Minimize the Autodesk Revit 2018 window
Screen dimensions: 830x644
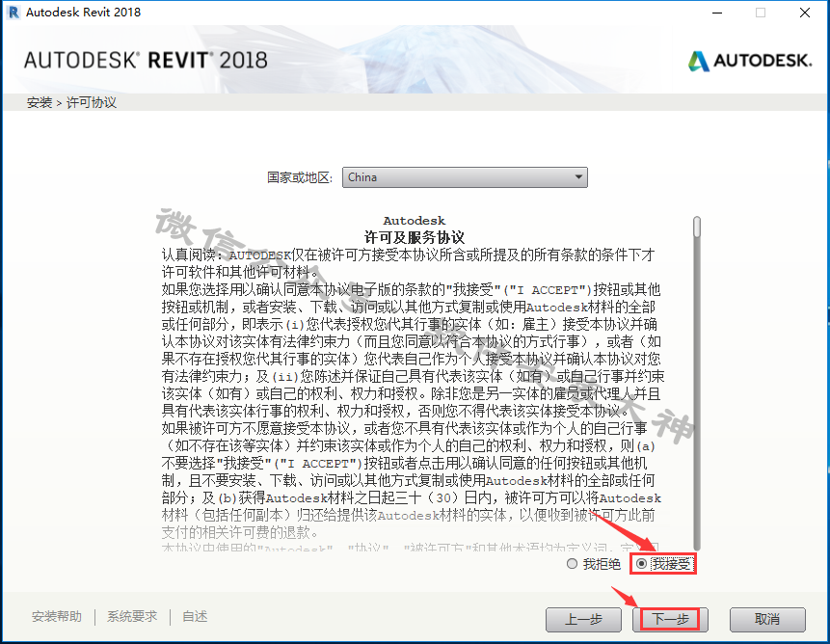(717, 13)
